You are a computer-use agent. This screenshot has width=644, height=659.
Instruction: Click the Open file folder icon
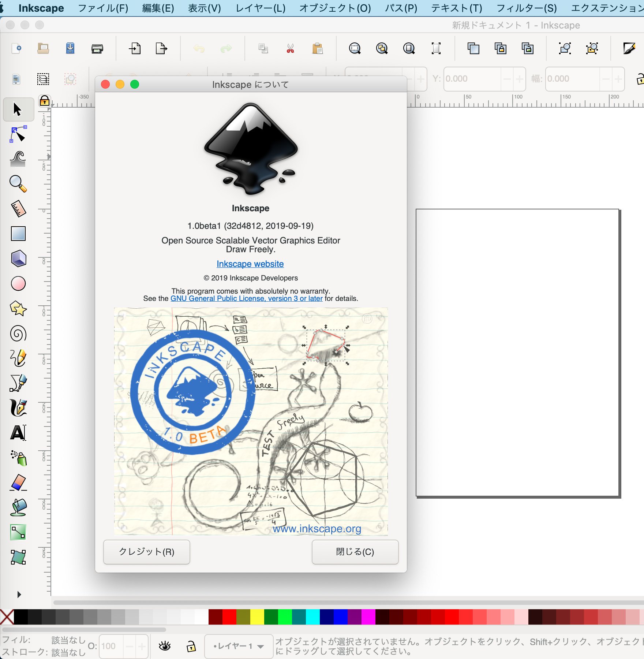click(43, 48)
